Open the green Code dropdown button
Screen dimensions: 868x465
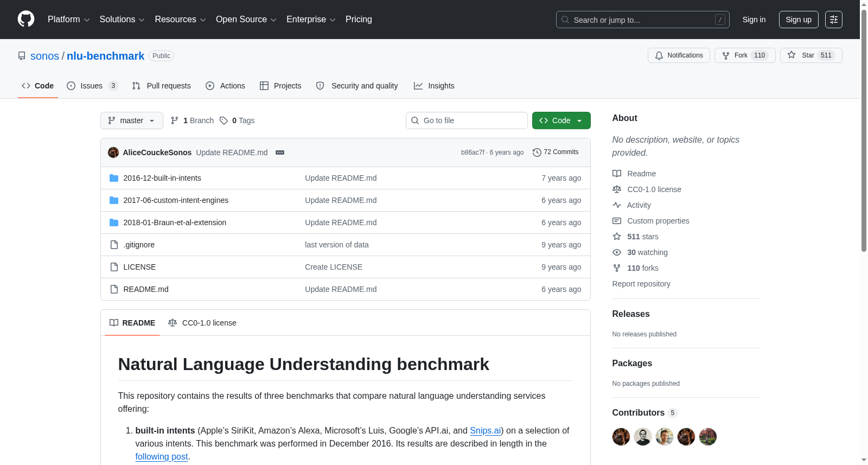(x=561, y=120)
